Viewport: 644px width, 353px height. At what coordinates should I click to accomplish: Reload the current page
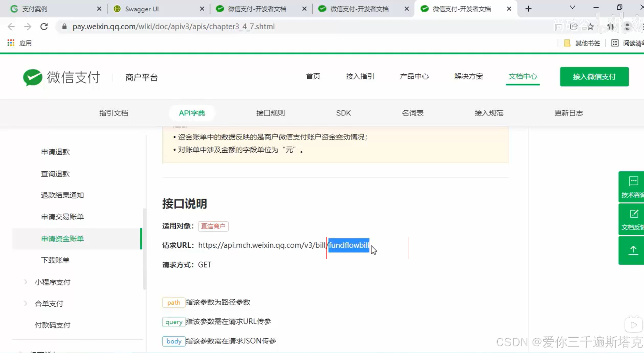[44, 27]
